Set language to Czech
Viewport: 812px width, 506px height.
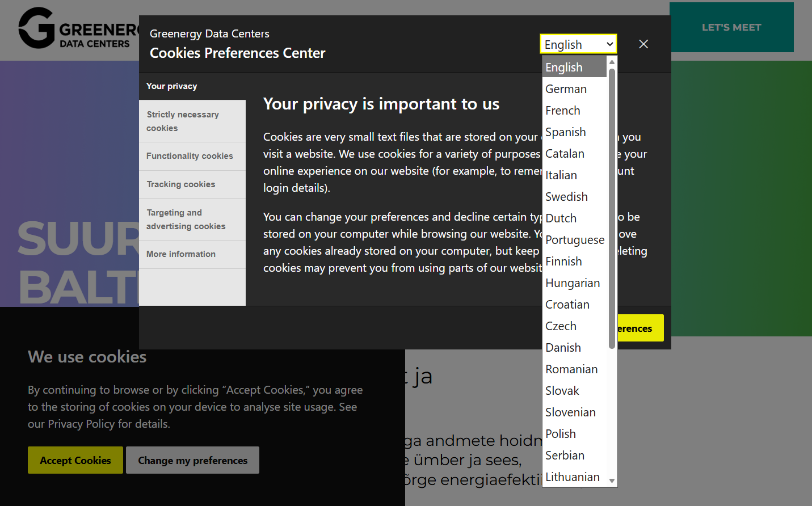[575, 326]
